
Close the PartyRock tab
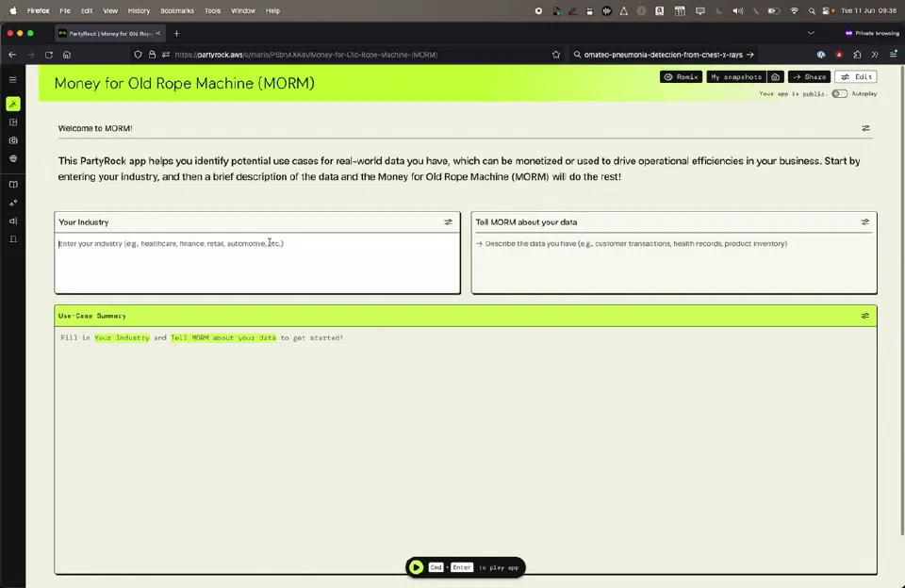coord(158,34)
